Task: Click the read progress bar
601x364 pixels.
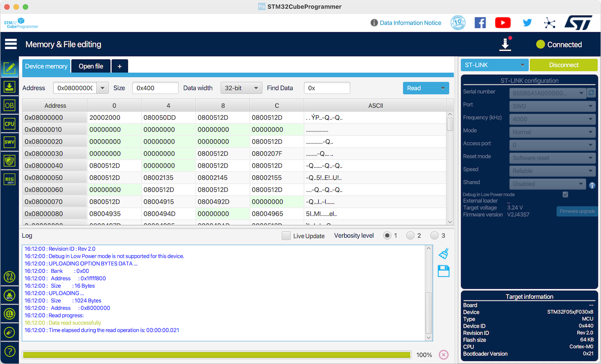Action: click(x=217, y=355)
